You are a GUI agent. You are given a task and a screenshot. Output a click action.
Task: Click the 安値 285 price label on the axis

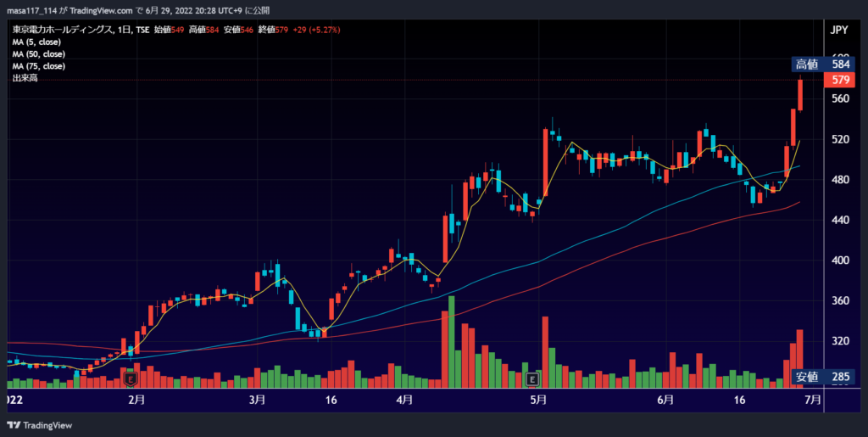click(821, 378)
